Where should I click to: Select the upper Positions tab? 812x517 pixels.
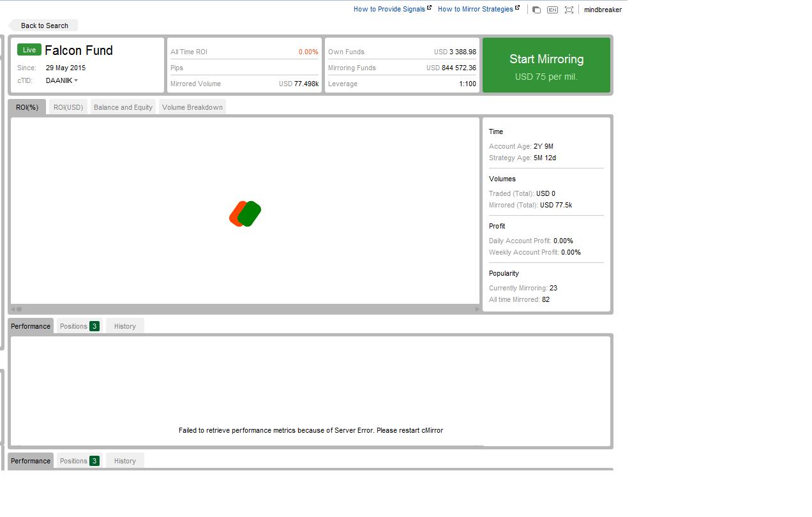coord(79,326)
